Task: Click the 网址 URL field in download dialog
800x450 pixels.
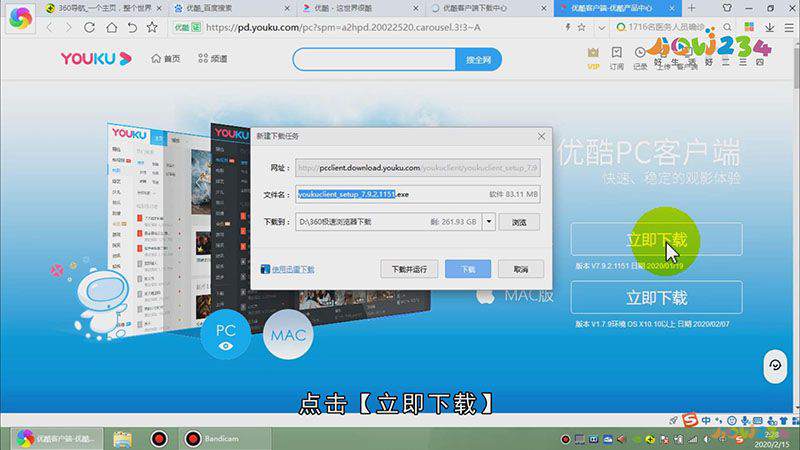Action: pos(417,167)
